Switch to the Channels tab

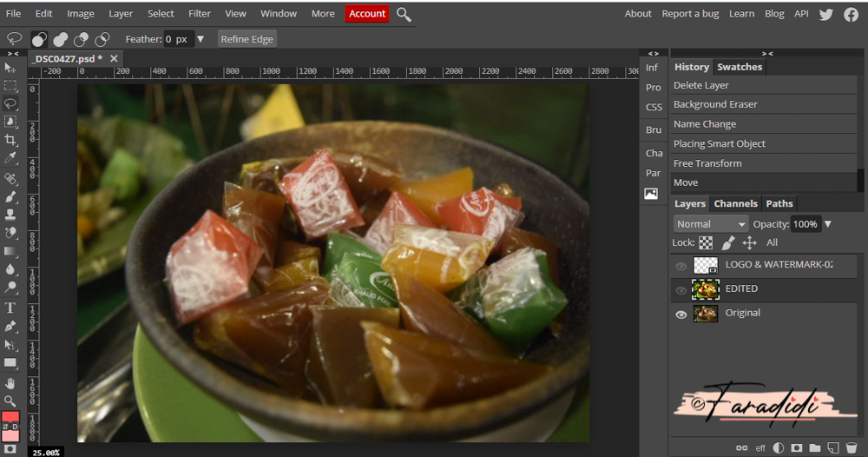click(x=735, y=204)
